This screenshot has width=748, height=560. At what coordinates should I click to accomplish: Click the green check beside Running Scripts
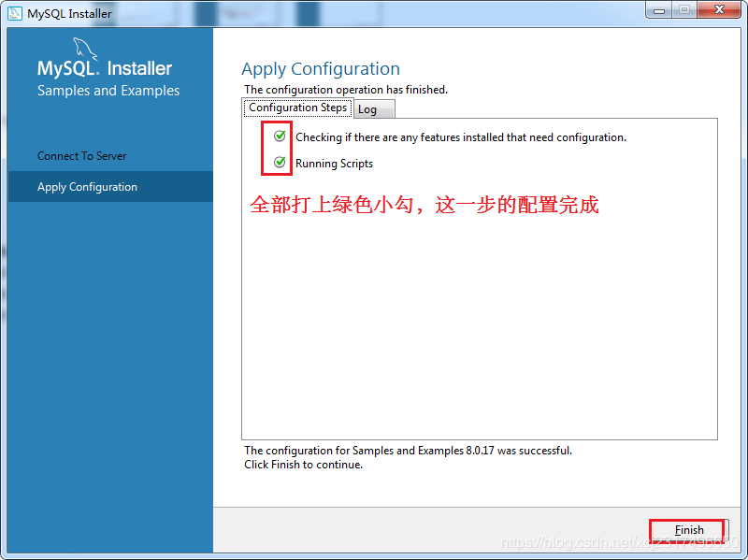(x=280, y=163)
